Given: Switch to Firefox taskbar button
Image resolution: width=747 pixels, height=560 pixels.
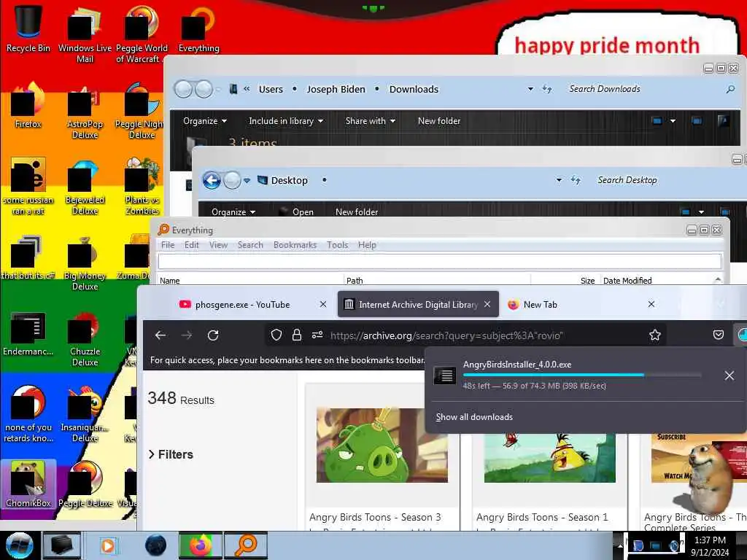Looking at the screenshot, I should pos(200,545).
